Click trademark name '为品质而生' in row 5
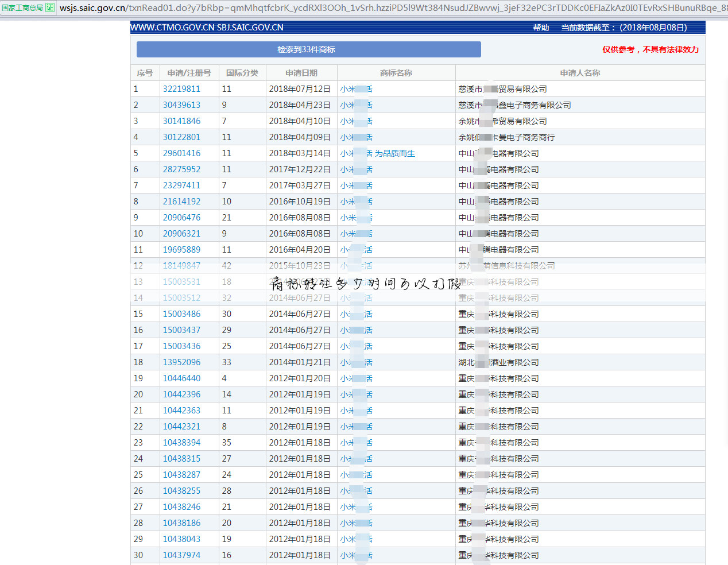728x565 pixels. tap(394, 153)
